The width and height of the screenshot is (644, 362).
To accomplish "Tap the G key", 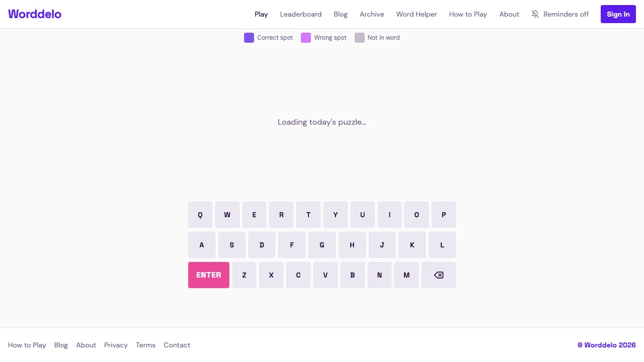I will [322, 245].
